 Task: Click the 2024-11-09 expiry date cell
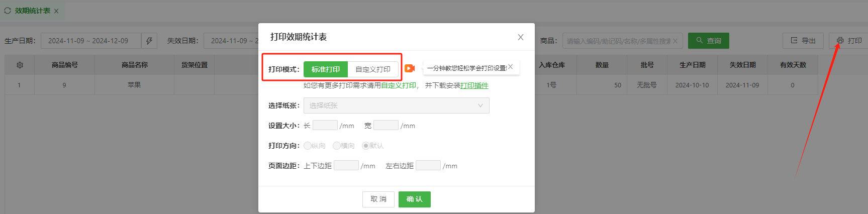(742, 85)
